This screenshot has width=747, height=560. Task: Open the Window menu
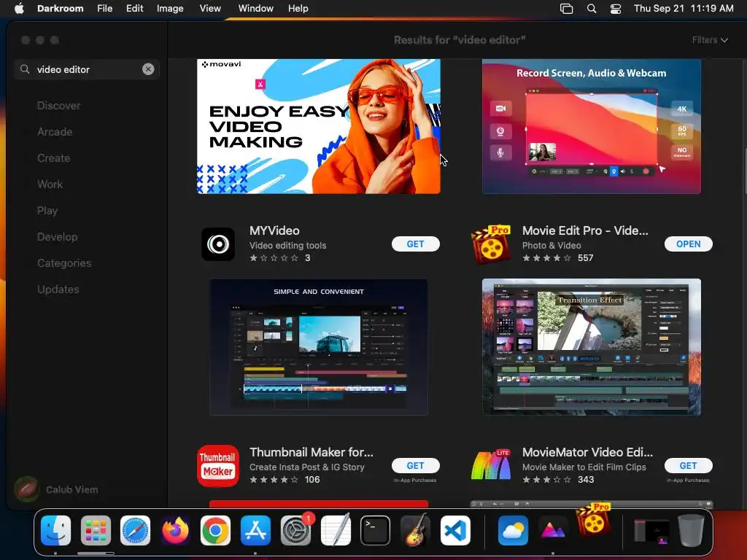[x=256, y=9]
